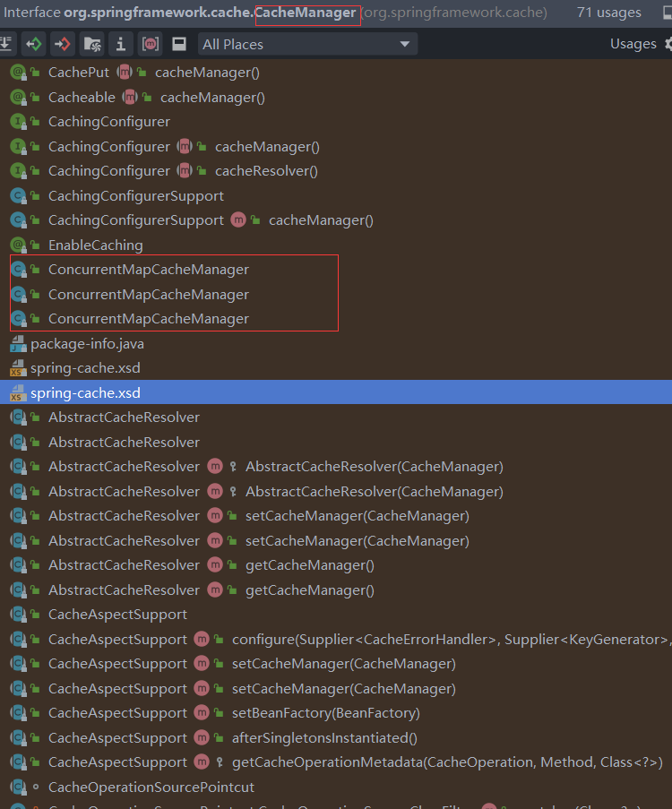The width and height of the screenshot is (672, 809).
Task: Toggle the group by method [m] icon
Action: point(151,45)
